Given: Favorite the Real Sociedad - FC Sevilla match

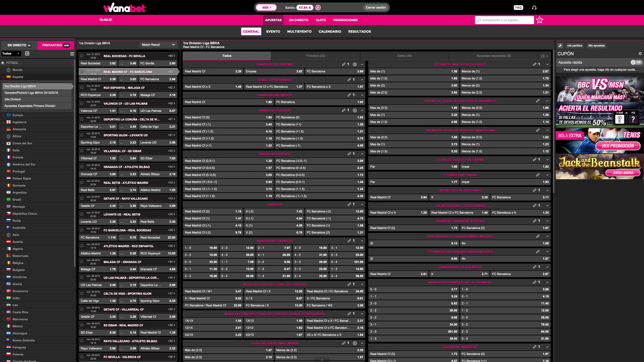Looking at the screenshot, I should [x=82, y=56].
